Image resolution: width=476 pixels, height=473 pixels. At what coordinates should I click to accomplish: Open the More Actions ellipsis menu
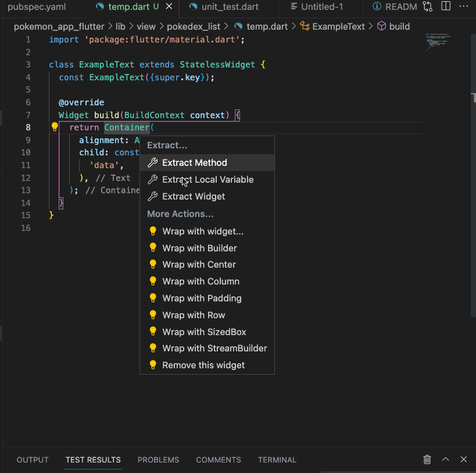point(463,6)
